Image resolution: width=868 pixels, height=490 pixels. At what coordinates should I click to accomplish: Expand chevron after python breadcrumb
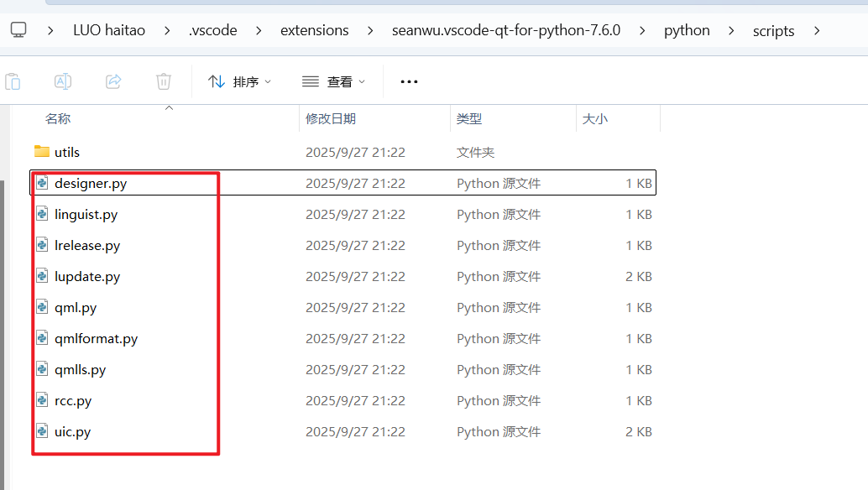click(731, 30)
